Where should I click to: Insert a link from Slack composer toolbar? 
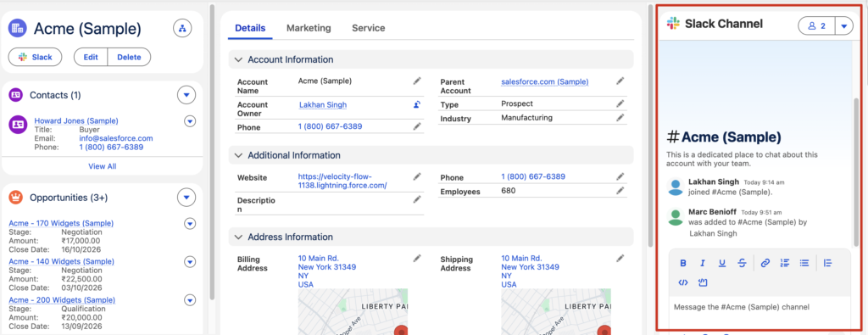(x=765, y=263)
